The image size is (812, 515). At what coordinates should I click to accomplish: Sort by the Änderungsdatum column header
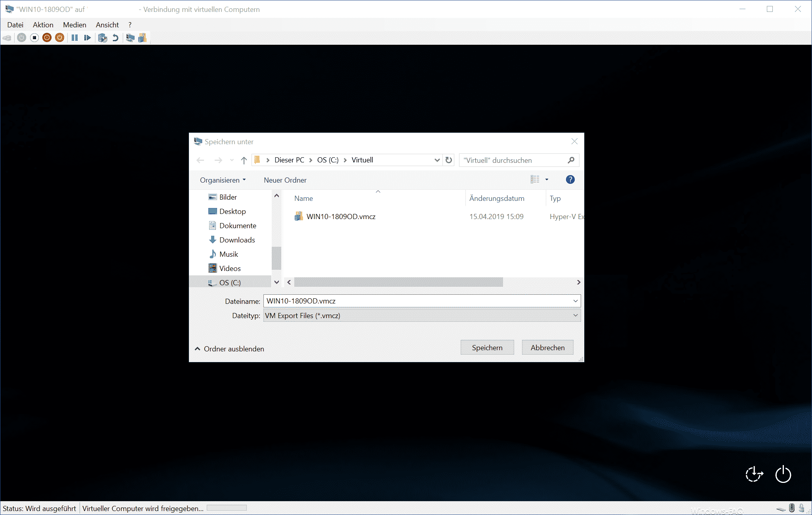click(x=497, y=198)
